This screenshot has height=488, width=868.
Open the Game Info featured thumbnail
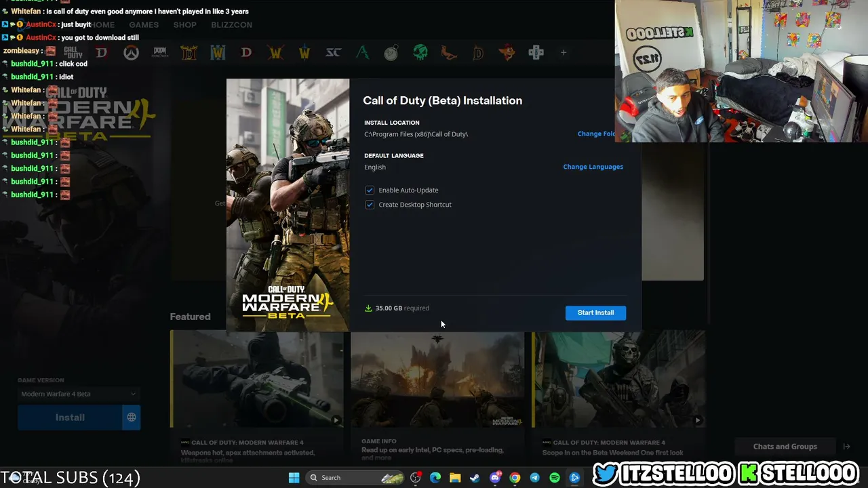(x=437, y=379)
